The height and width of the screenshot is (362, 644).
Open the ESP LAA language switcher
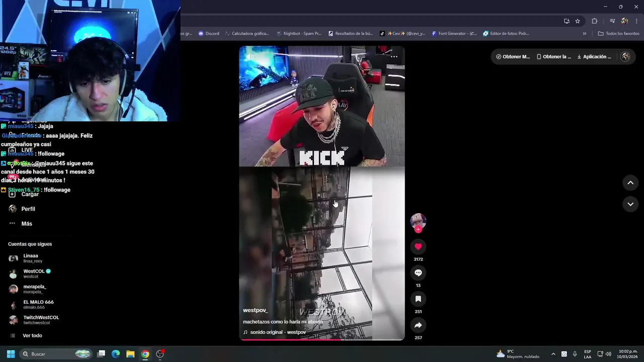(x=588, y=354)
